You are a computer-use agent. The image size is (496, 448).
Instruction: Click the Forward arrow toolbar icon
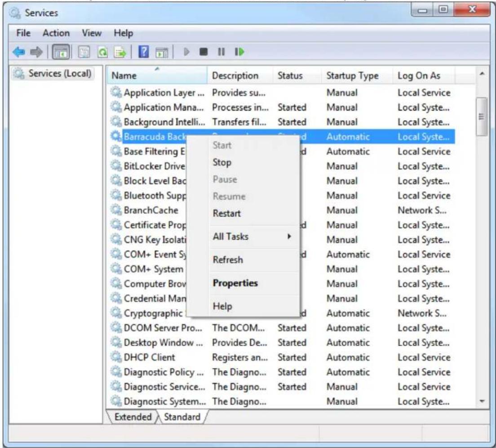(36, 52)
